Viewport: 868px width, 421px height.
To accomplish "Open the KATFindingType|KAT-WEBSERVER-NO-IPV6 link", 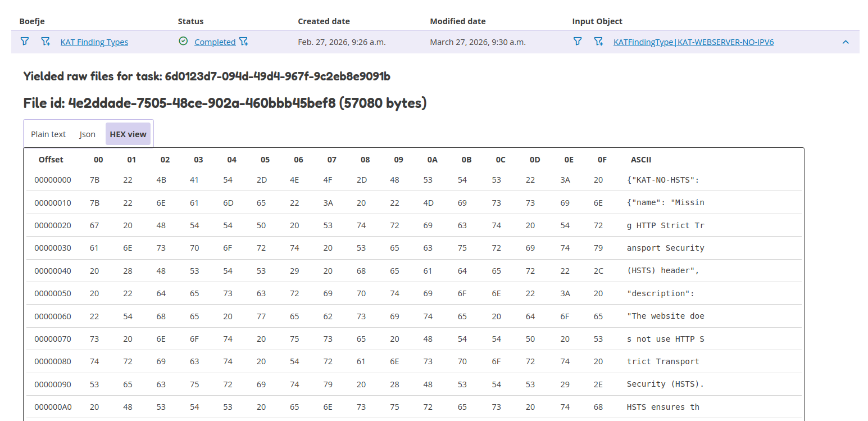I will click(x=693, y=42).
